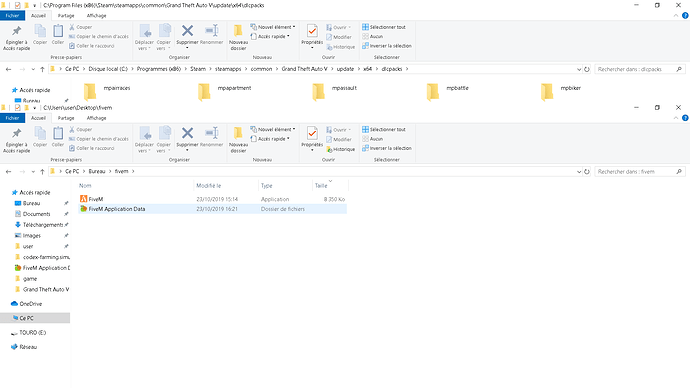690x388 pixels.
Task: Sort by the Nom column header
Action: [135, 186]
